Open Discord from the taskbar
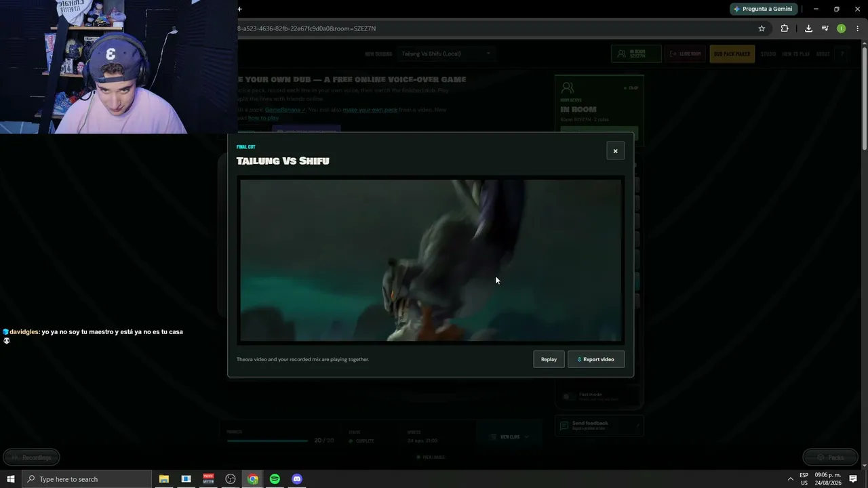Image resolution: width=868 pixels, height=488 pixels. (x=297, y=479)
